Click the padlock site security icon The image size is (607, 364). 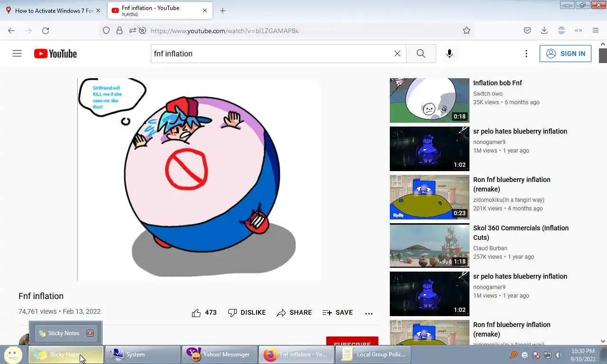point(120,31)
